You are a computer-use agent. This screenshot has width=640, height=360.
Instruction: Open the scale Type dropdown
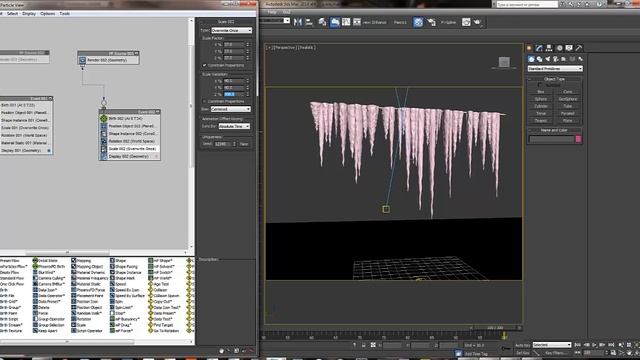(231, 31)
